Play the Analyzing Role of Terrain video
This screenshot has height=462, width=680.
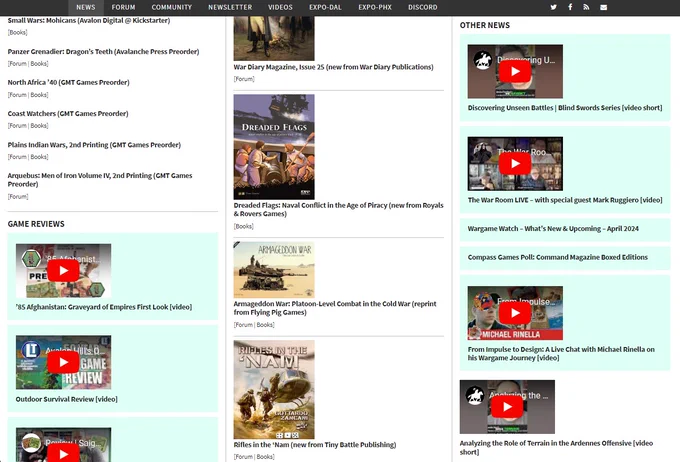coord(507,407)
